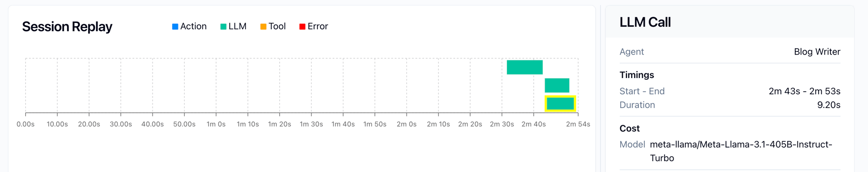Select the first LLM bar in the timeline
Screen dimensions: 868x172
[x=524, y=67]
